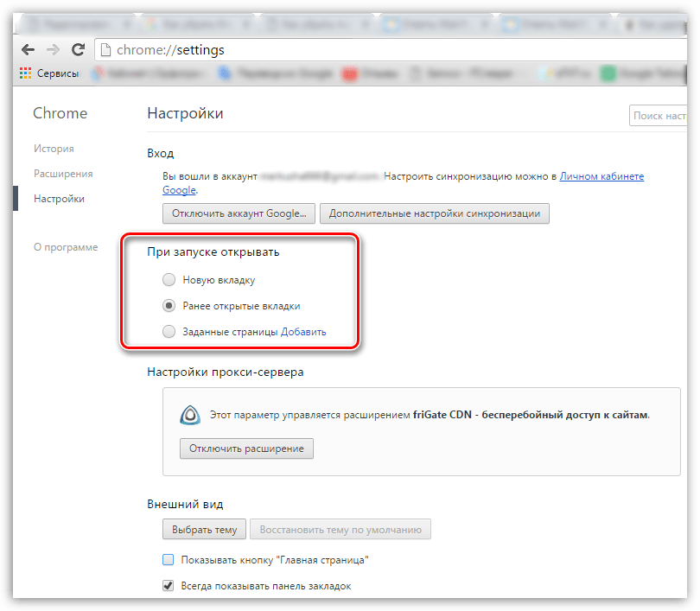This screenshot has height=611, width=700.
Task: Click the Отключить расширение button
Action: pyautogui.click(x=246, y=449)
